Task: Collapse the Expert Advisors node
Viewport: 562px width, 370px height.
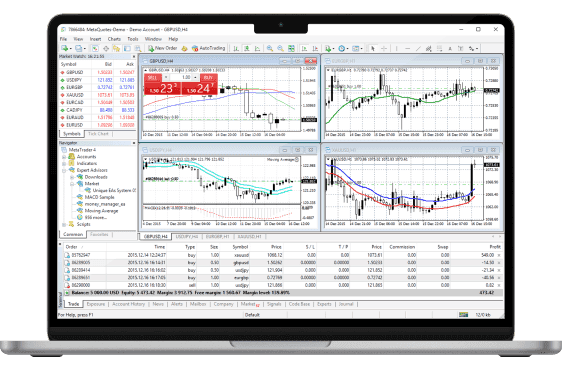Action: (64, 170)
